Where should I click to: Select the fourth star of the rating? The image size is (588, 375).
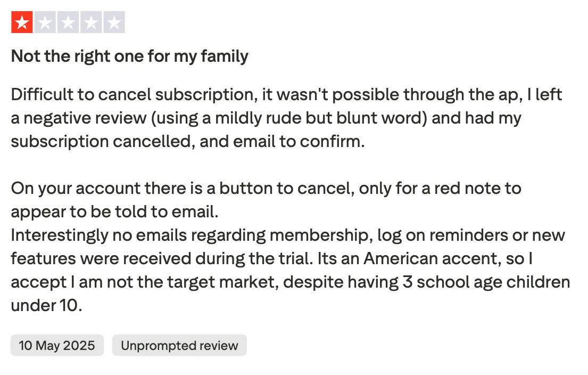(x=91, y=21)
